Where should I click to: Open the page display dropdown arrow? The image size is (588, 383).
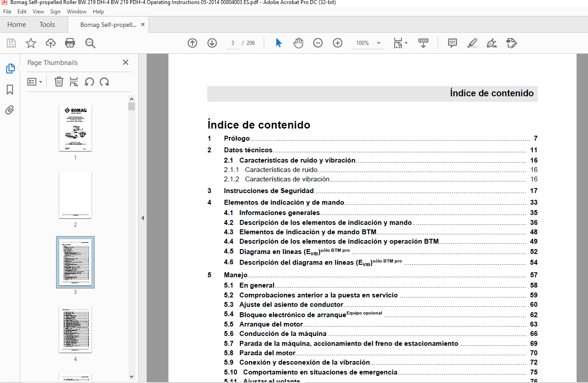406,43
